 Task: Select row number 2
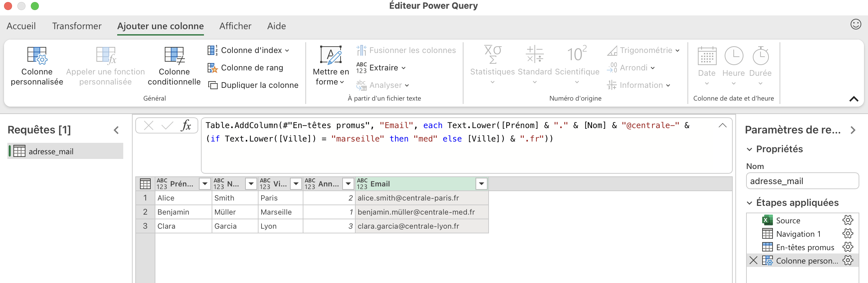[x=145, y=212]
